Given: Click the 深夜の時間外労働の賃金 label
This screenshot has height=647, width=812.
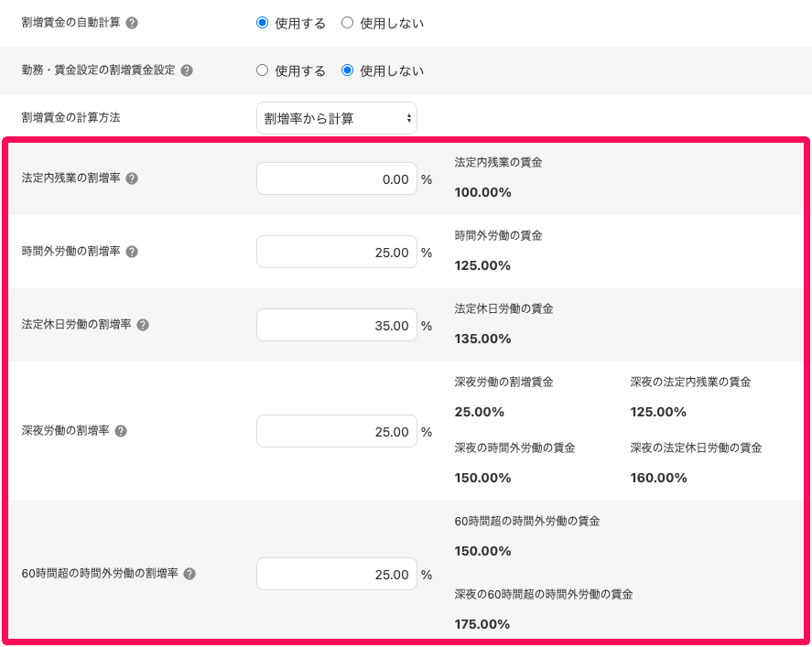Looking at the screenshot, I should [x=514, y=448].
